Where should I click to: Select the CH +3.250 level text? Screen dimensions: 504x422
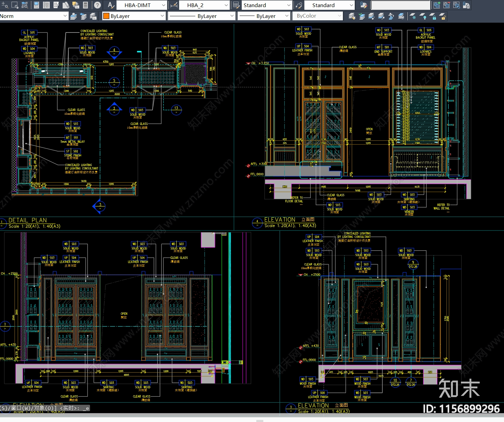(260, 63)
